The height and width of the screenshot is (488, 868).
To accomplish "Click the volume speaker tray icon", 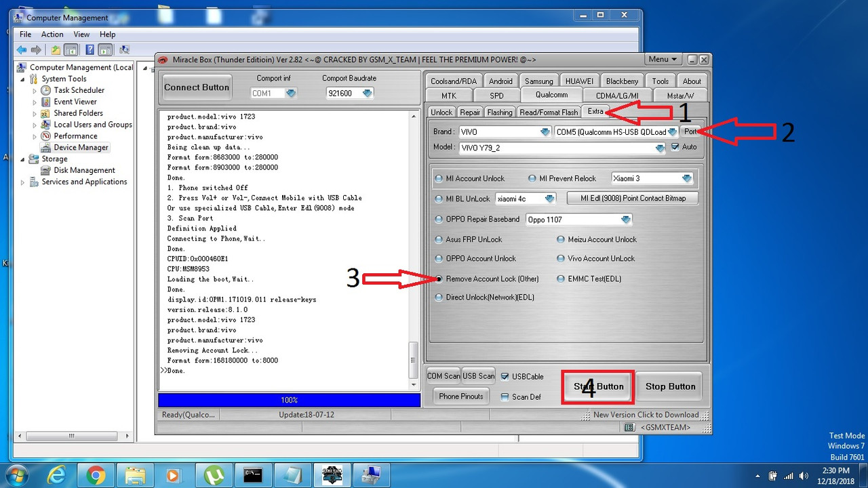I will coord(804,476).
